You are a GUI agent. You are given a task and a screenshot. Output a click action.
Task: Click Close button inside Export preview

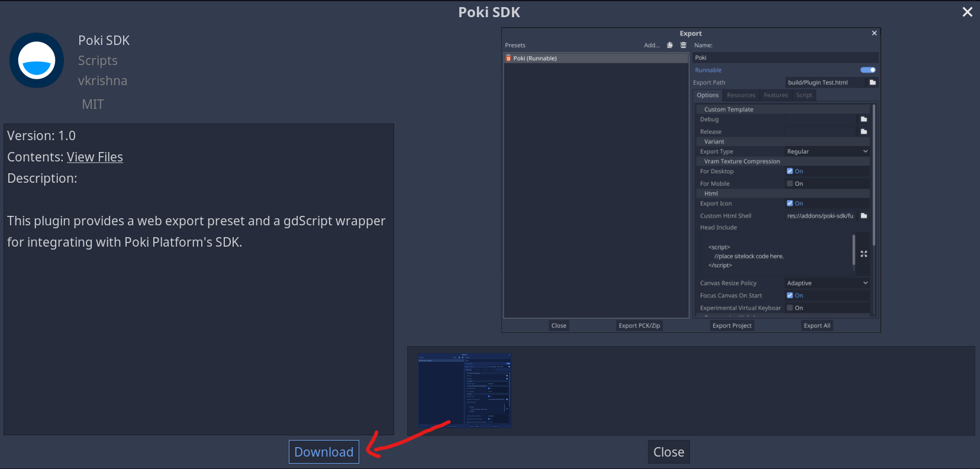point(559,325)
